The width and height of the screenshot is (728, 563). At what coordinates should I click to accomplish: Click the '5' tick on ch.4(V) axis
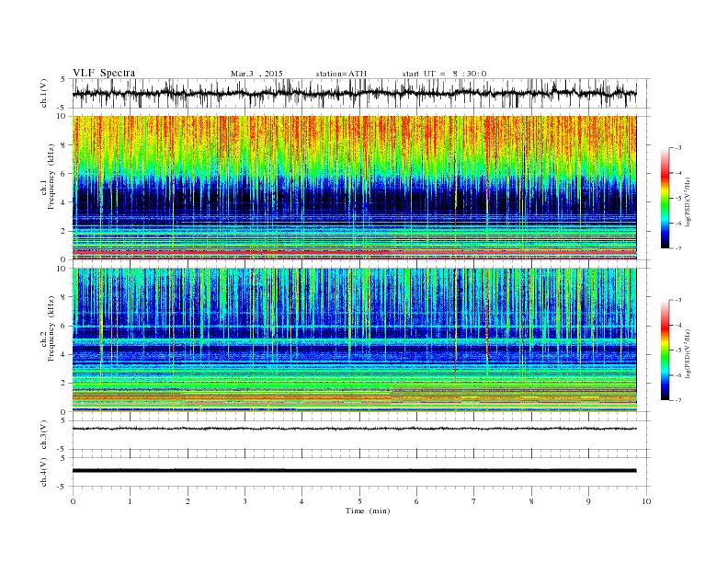coord(64,458)
